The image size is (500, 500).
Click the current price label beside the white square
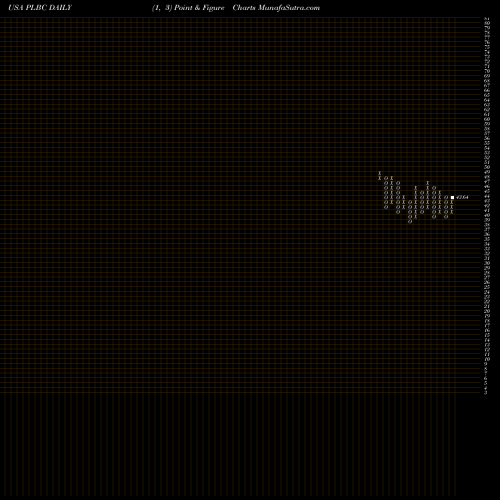[462, 197]
